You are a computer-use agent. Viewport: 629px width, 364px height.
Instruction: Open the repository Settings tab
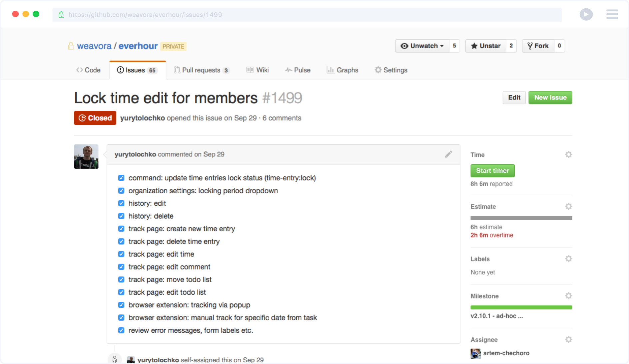click(x=391, y=70)
